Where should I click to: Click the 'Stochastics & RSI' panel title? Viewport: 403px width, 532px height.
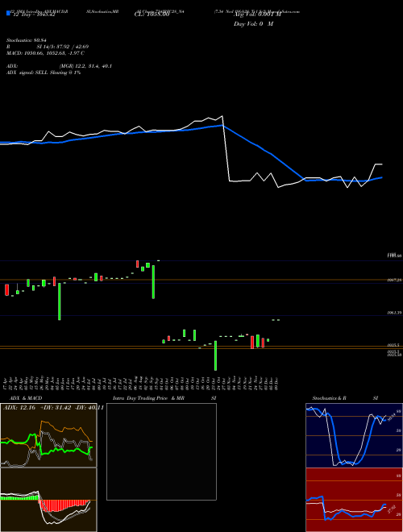coord(345,398)
